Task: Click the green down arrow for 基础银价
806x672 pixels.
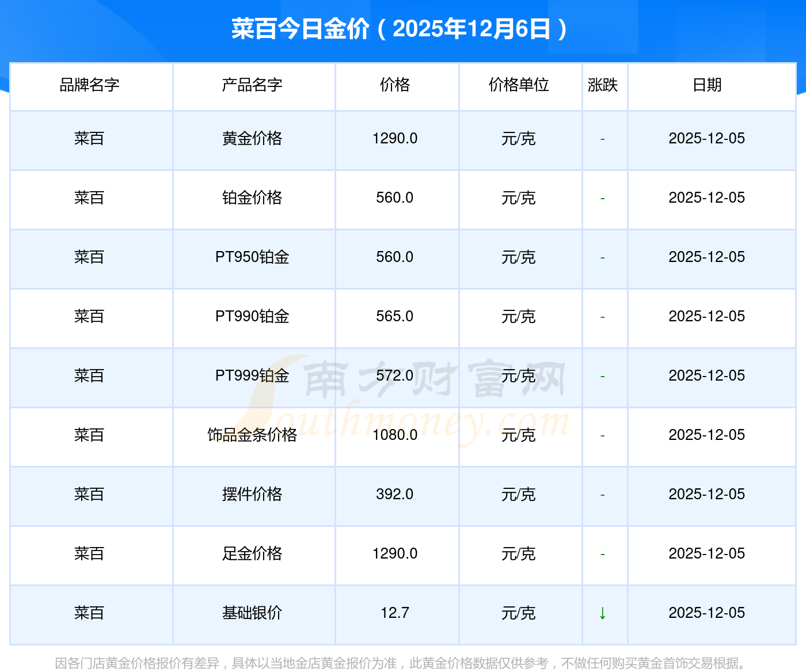Action: pyautogui.click(x=602, y=613)
